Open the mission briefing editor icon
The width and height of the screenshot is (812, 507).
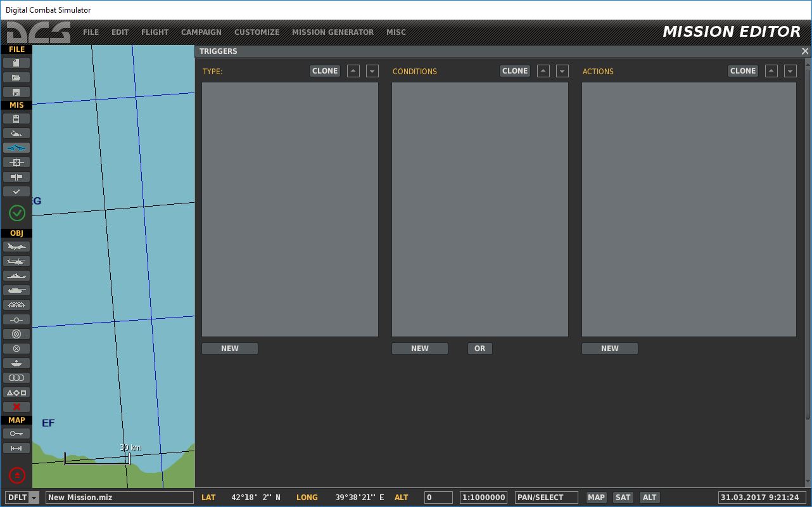click(16, 119)
